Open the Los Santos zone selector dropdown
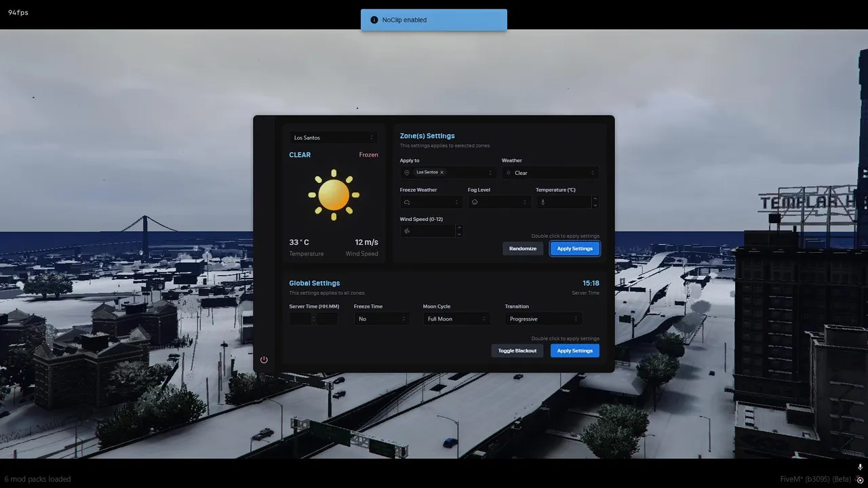 (333, 138)
